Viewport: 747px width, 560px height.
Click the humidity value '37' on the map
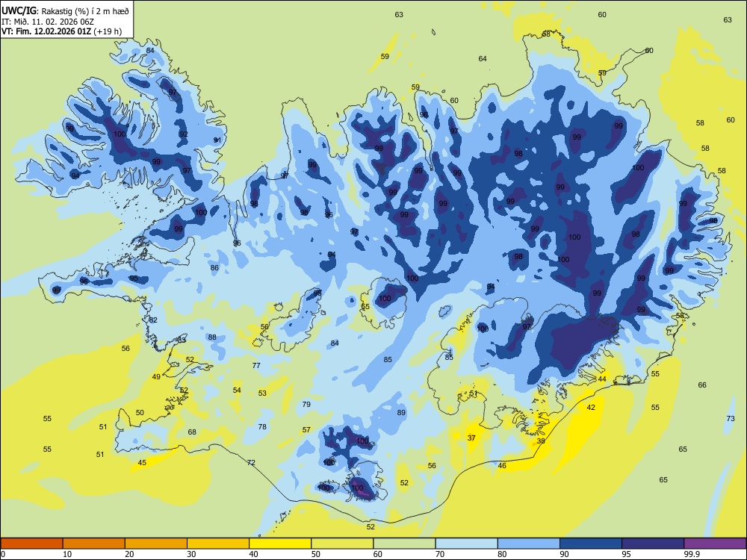point(471,438)
